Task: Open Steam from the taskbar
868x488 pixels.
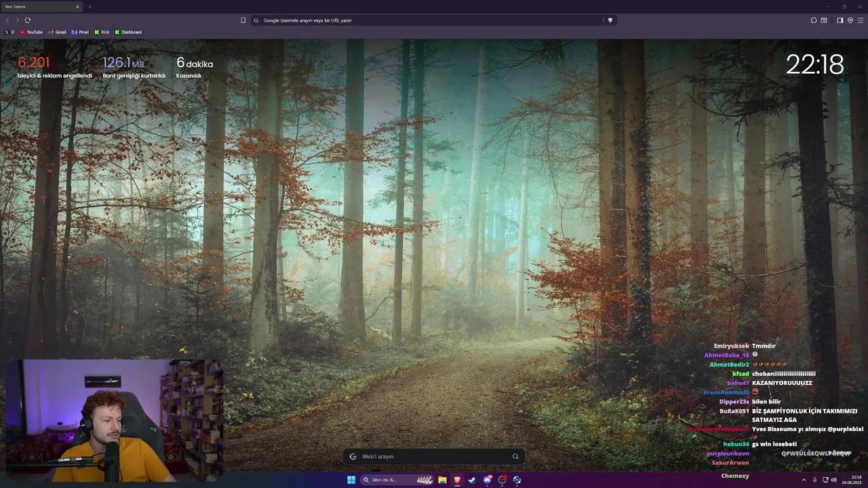Action: click(472, 480)
